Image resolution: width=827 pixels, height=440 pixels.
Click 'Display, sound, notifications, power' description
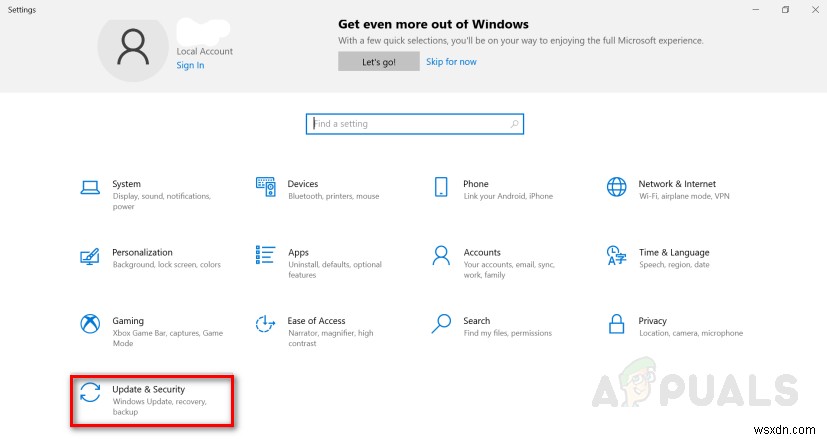coord(161,201)
